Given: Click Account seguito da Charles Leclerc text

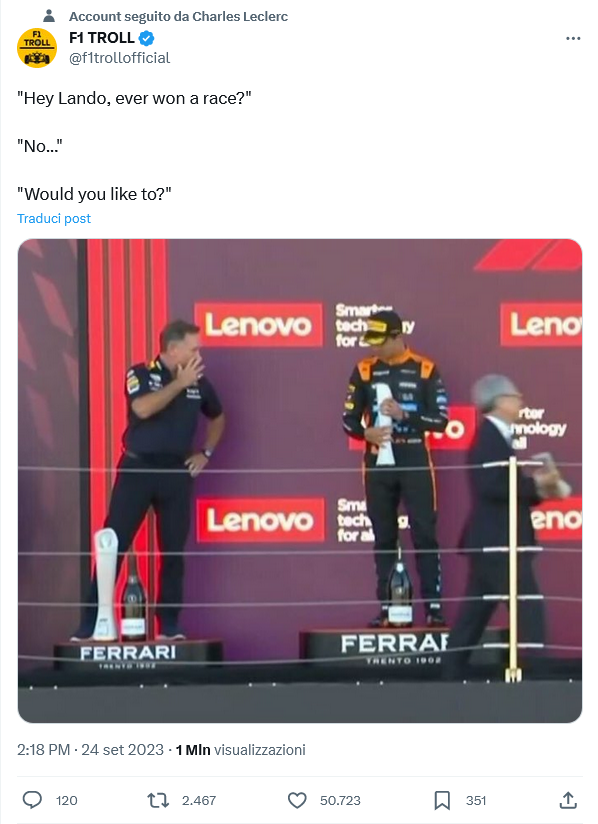Looking at the screenshot, I should [x=178, y=17].
